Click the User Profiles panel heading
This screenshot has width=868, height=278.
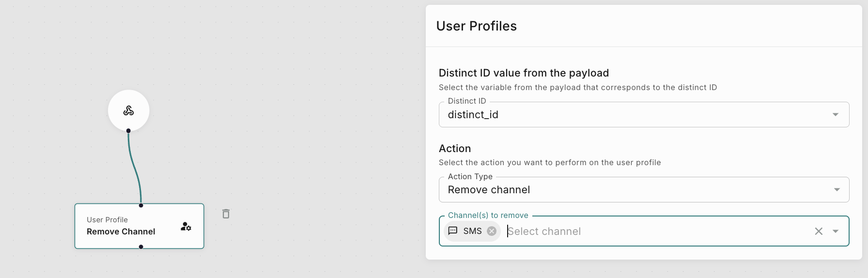coord(477,26)
